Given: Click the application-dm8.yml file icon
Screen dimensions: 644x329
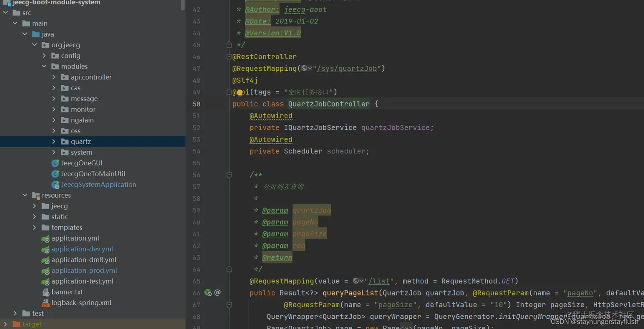Looking at the screenshot, I should [x=46, y=260].
